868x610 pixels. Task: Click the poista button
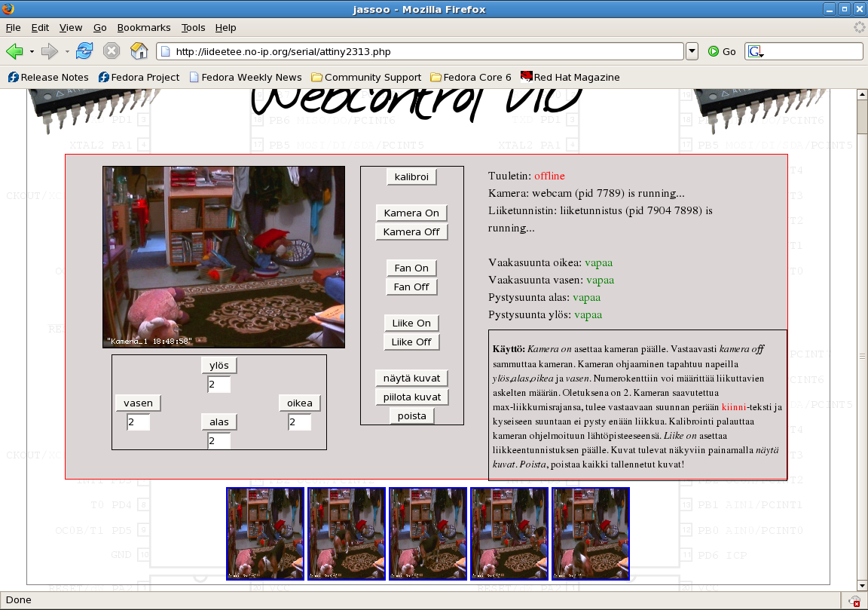[412, 416]
